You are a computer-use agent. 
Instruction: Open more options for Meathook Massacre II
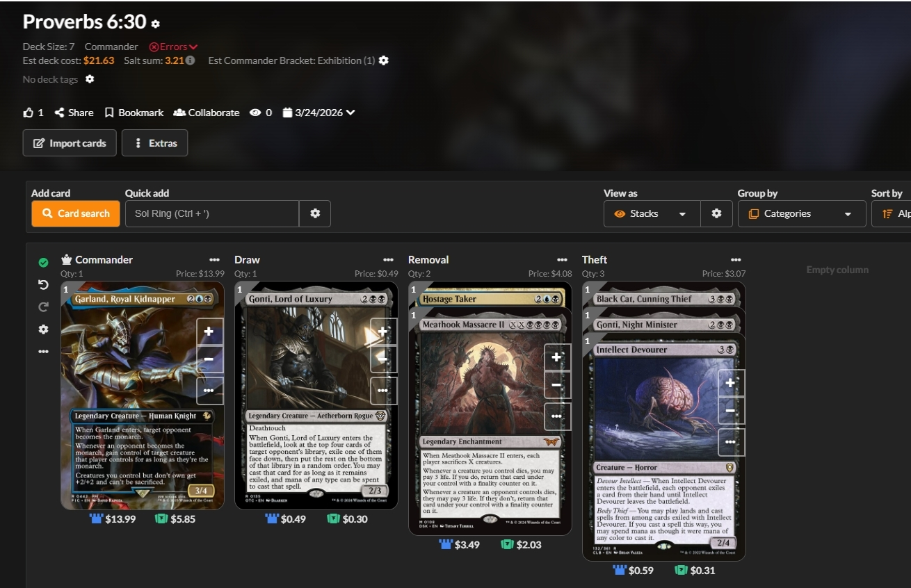click(557, 416)
